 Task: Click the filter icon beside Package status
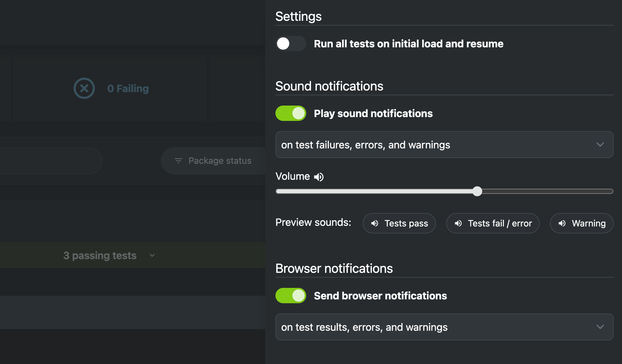[178, 161]
